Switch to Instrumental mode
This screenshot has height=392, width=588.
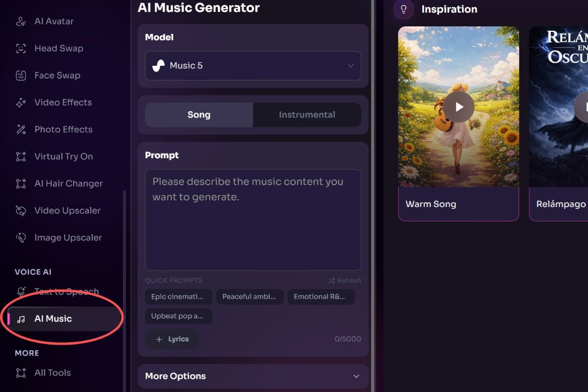(x=307, y=115)
